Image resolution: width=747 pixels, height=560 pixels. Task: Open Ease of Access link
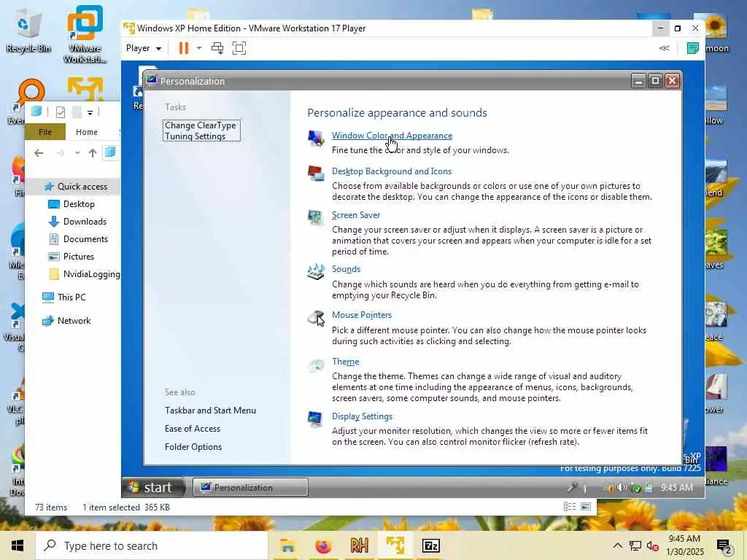pos(193,429)
